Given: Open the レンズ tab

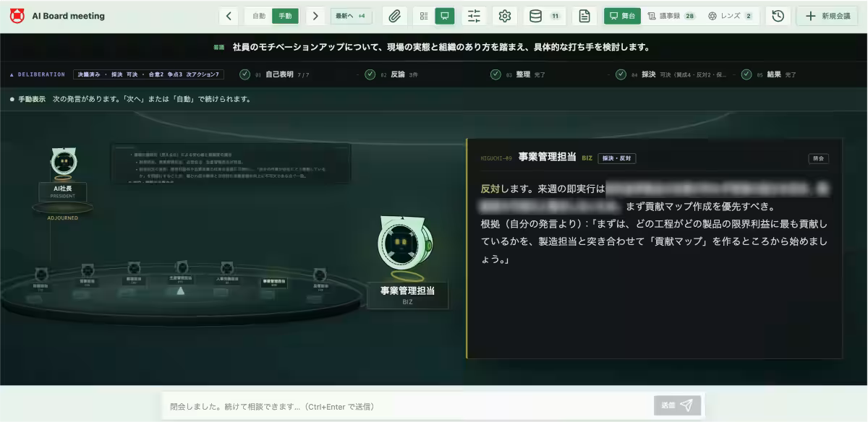Looking at the screenshot, I should (x=731, y=16).
